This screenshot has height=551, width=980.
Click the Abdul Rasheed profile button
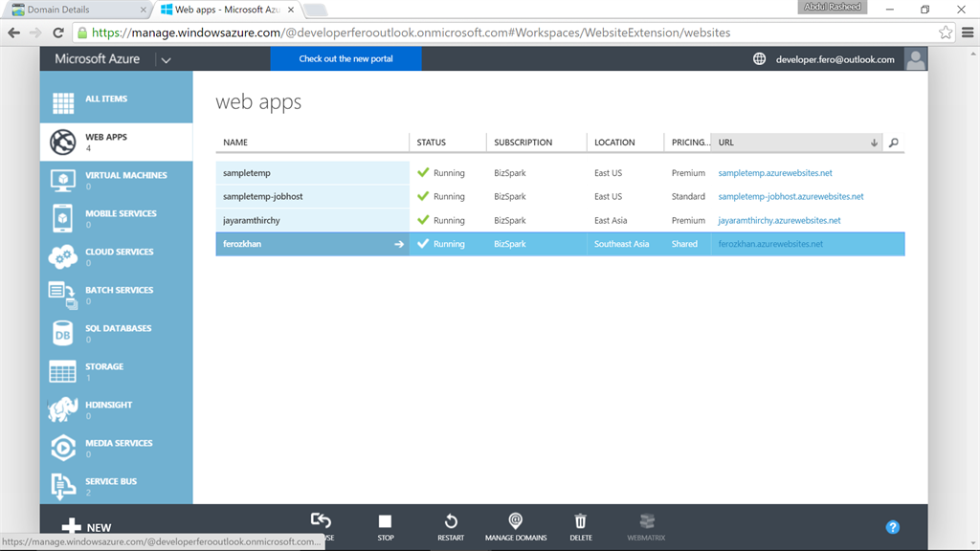(832, 7)
